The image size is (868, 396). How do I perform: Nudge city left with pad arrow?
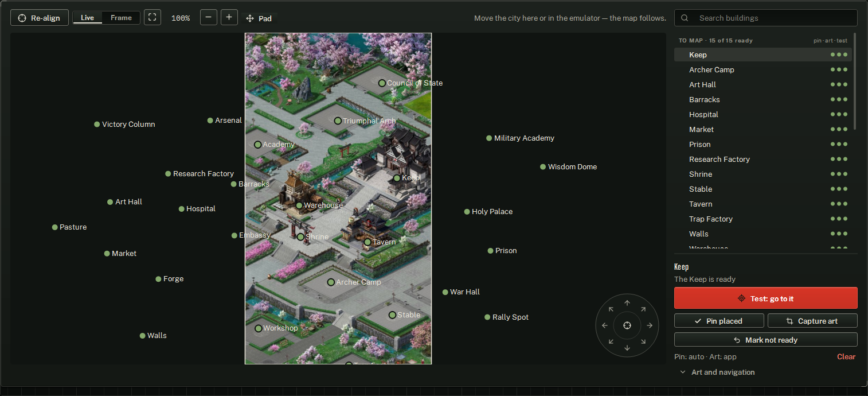(x=605, y=325)
